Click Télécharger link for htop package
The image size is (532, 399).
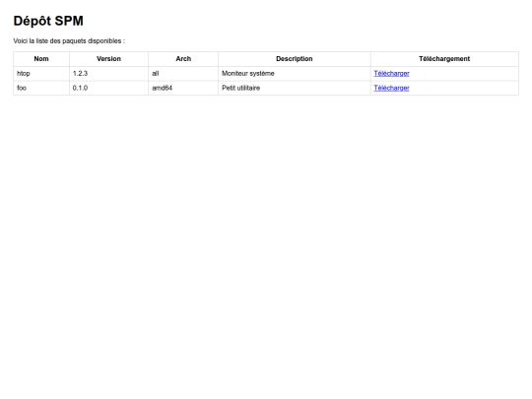click(x=391, y=73)
